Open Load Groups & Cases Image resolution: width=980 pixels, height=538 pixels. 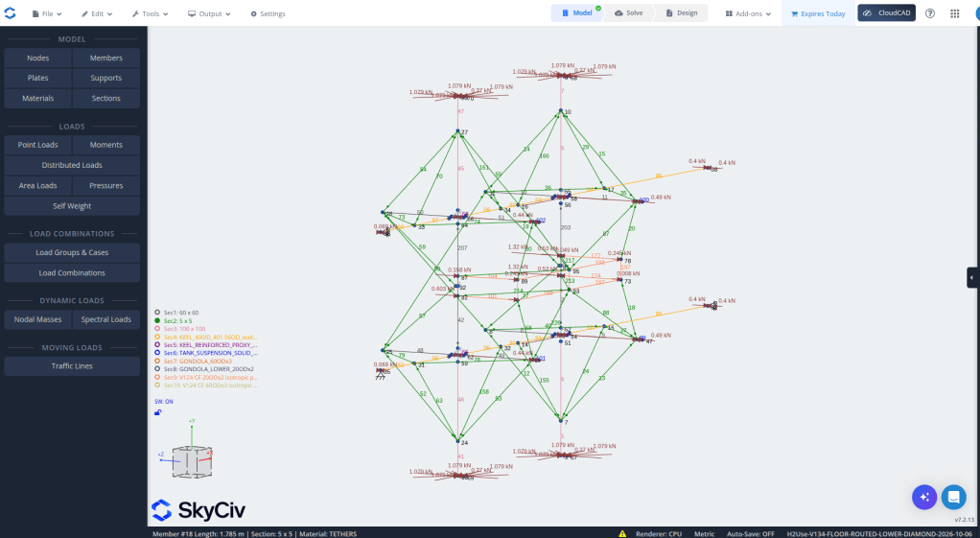point(72,252)
